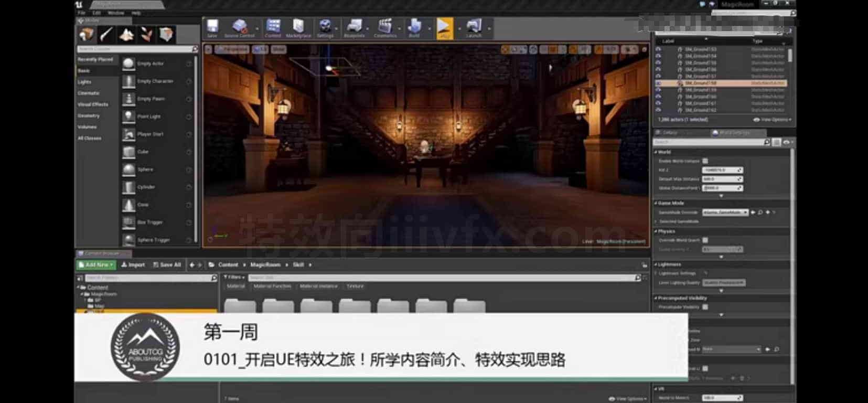Toggle visibility eye for SM_Ground162
The width and height of the screenshot is (868, 403).
click(659, 110)
